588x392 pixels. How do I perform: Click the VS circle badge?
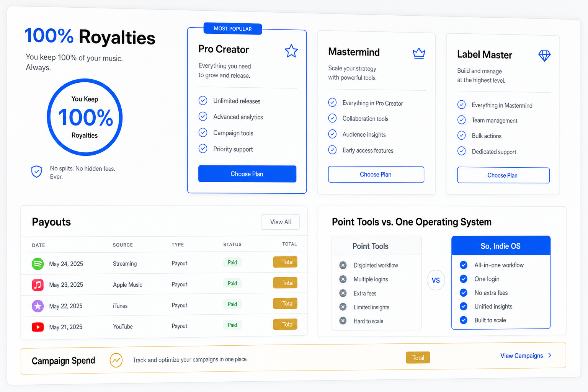pyautogui.click(x=436, y=280)
